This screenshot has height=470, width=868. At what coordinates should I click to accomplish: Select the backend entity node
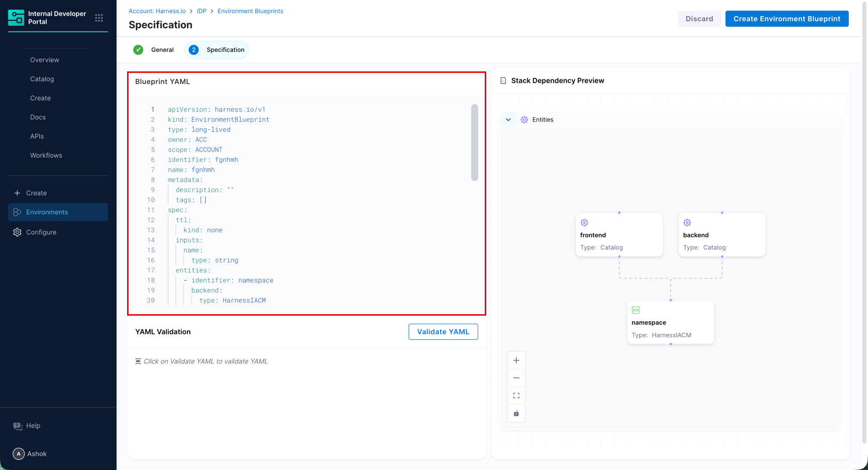coord(722,235)
